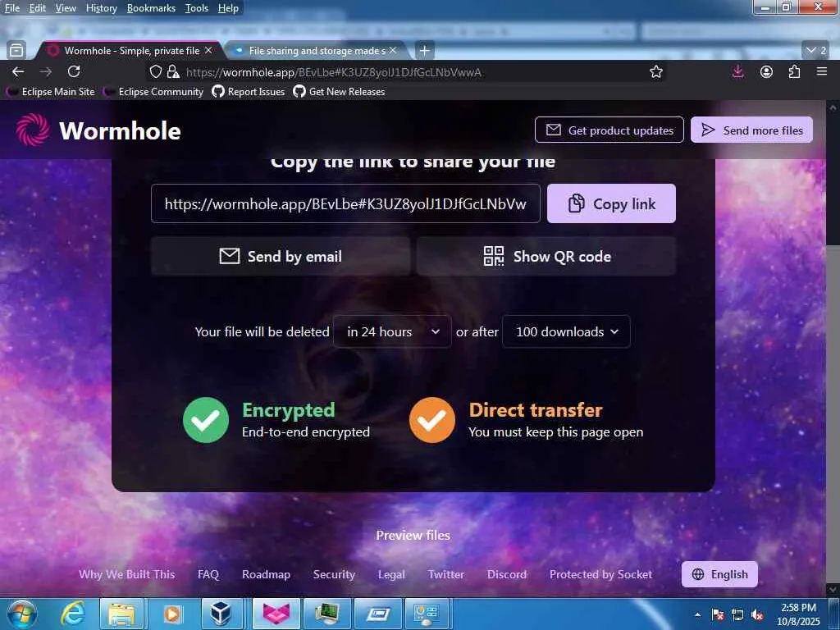The height and width of the screenshot is (630, 840).
Task: Click Send by email button
Action: click(x=281, y=257)
